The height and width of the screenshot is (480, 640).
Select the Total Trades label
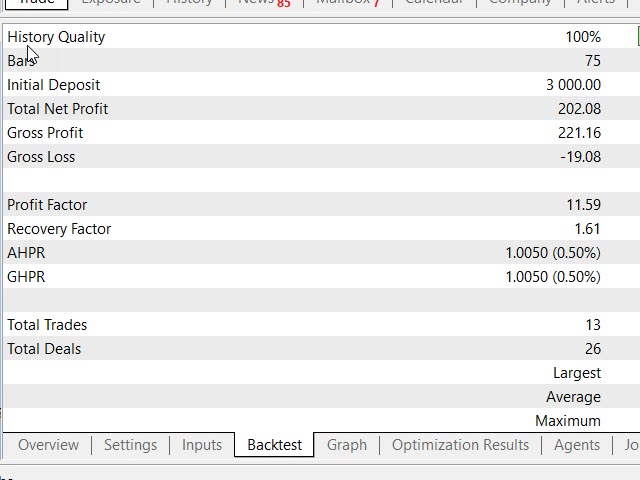pos(47,325)
